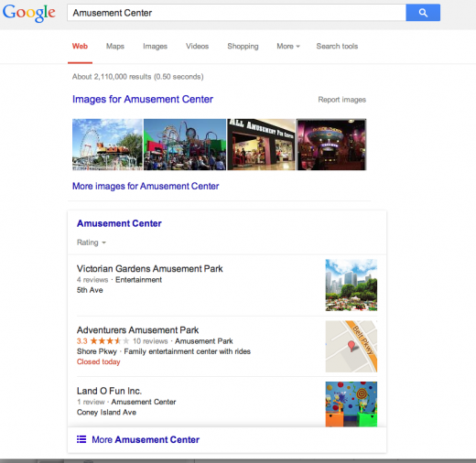Click the Report images link
This screenshot has width=476, height=463.
341,100
